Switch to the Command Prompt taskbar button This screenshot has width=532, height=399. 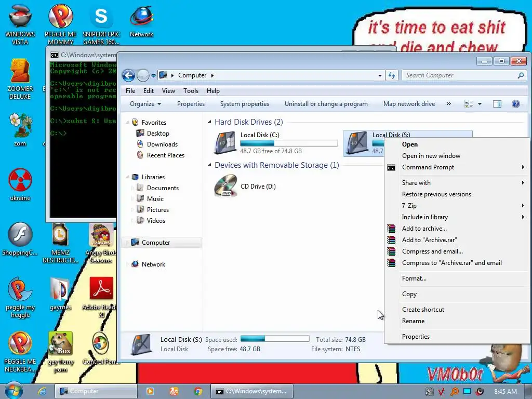[x=251, y=391]
